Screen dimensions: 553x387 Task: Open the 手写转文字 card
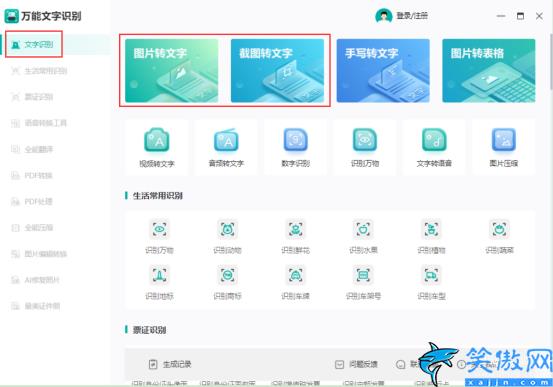(383, 71)
